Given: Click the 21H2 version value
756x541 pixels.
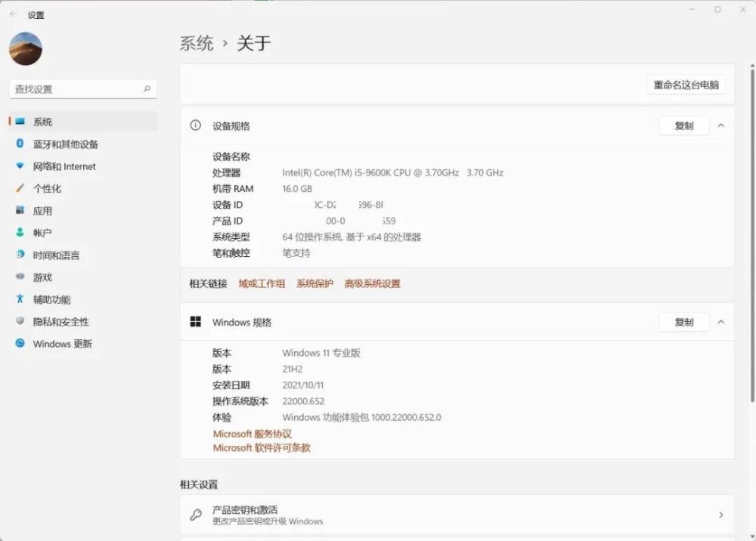Looking at the screenshot, I should (x=292, y=369).
